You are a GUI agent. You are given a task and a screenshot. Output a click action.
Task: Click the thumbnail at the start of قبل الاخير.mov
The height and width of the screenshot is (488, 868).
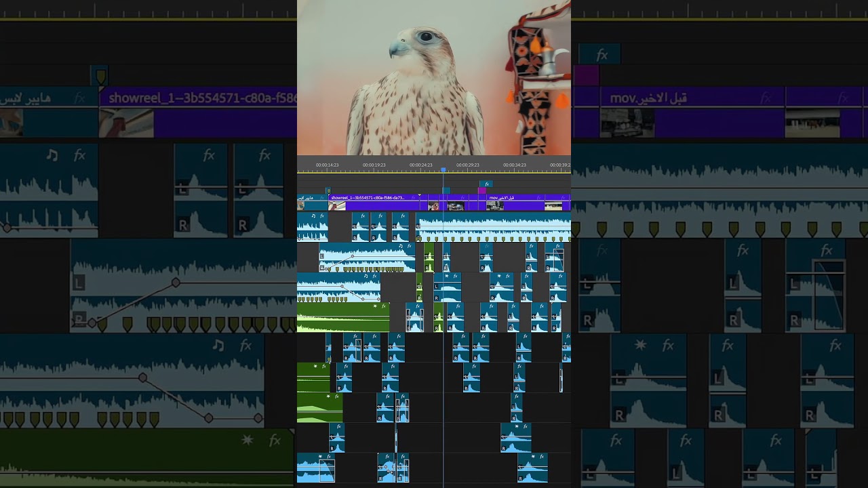coord(495,206)
